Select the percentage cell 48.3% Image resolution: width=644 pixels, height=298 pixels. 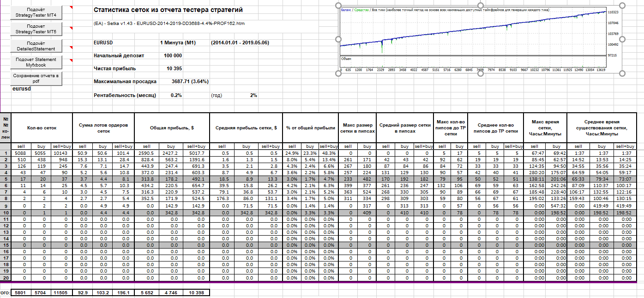[x=328, y=153]
